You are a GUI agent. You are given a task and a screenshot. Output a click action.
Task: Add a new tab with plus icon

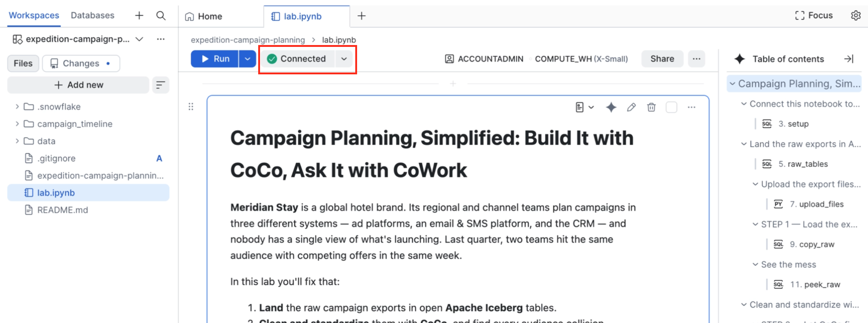point(361,16)
